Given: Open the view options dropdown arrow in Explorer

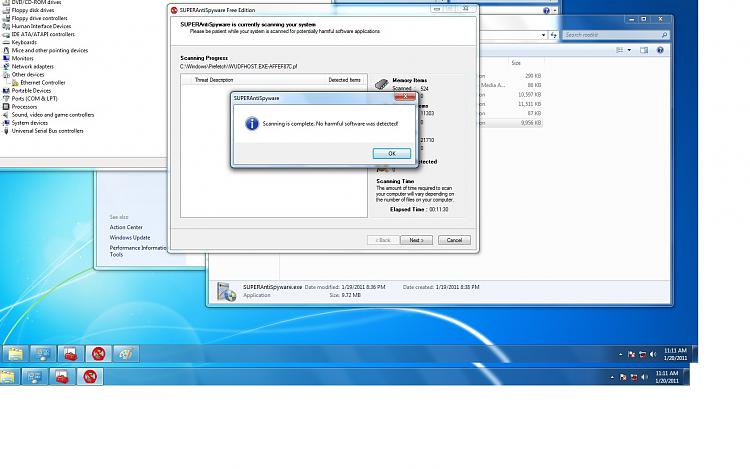Looking at the screenshot, I should pos(629,50).
